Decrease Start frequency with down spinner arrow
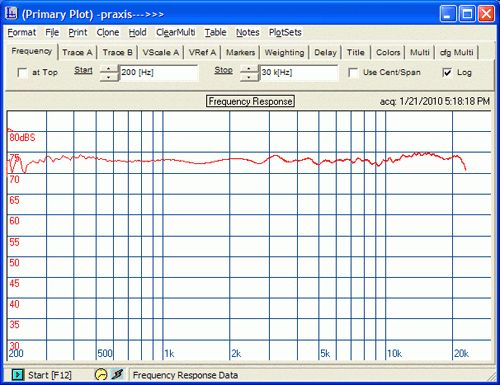500x385 pixels. coord(109,77)
